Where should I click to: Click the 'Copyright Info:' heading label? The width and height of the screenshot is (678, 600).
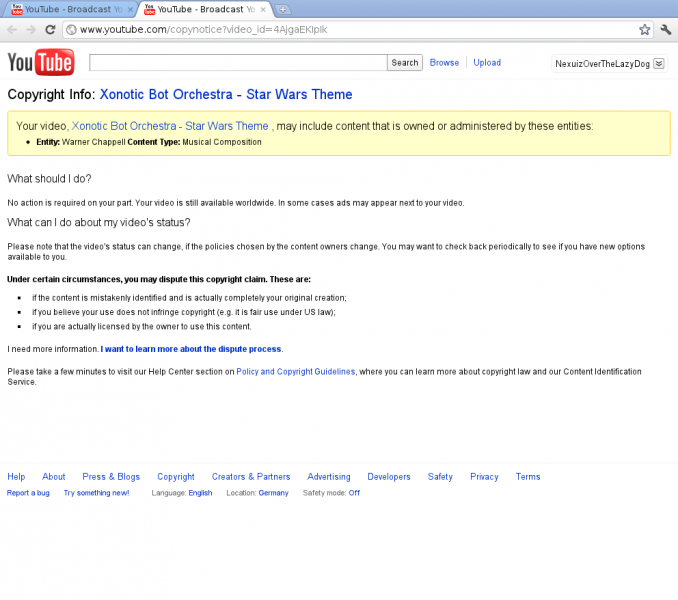point(51,94)
